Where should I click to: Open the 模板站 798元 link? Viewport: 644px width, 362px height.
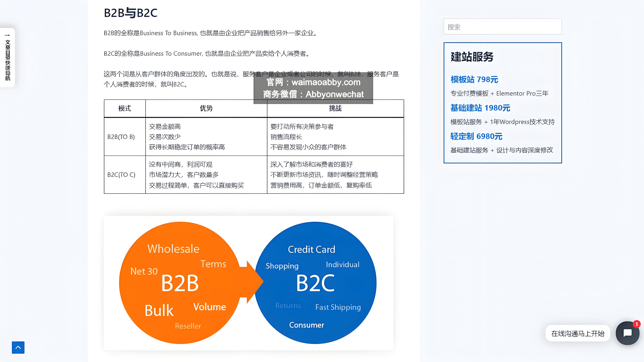point(474,79)
